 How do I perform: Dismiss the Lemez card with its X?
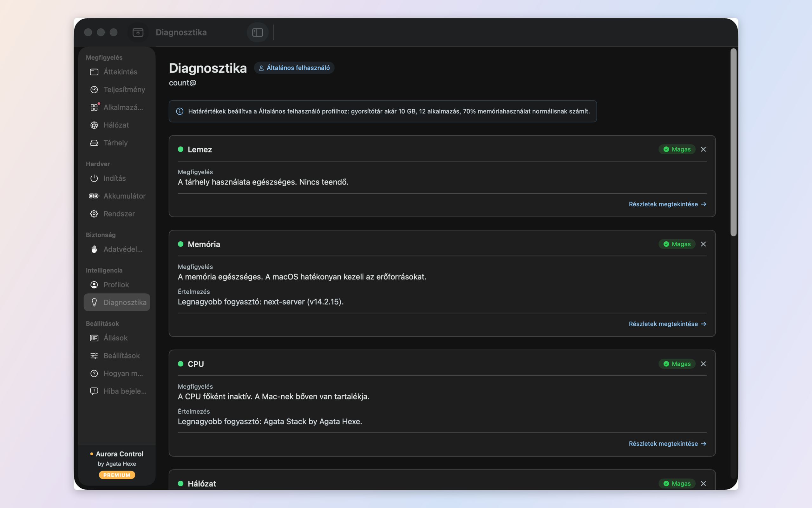click(703, 149)
